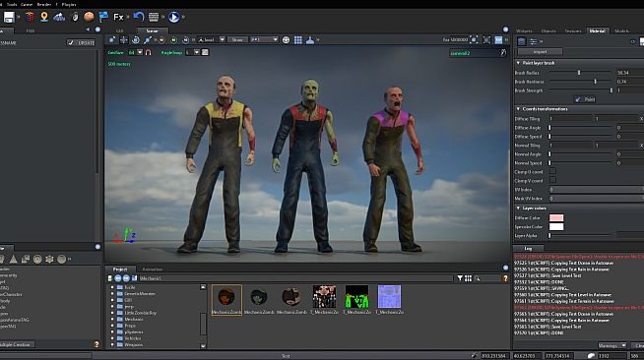Image resolution: width=644 pixels, height=360 pixels.
Task: Switch to the Material tab
Action: coord(597,30)
